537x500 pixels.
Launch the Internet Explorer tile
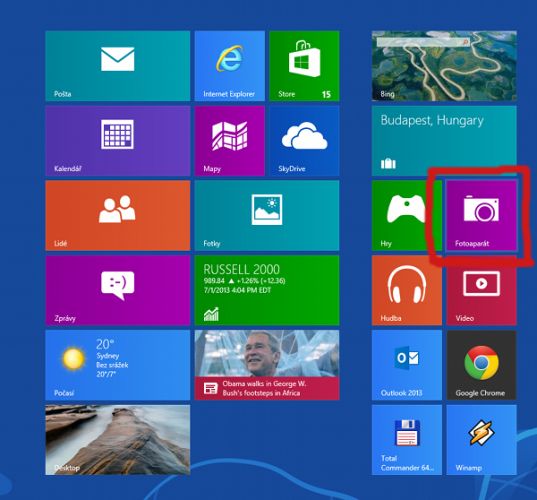tap(230, 66)
